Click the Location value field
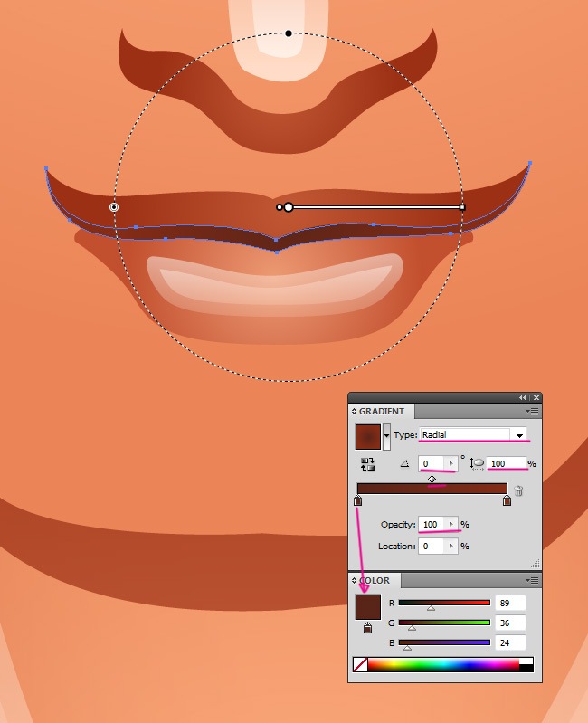Image resolution: width=588 pixels, height=723 pixels. pyautogui.click(x=432, y=546)
